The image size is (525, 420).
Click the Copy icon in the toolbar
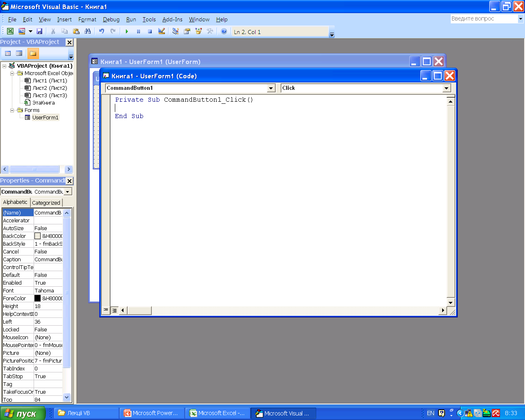64,31
